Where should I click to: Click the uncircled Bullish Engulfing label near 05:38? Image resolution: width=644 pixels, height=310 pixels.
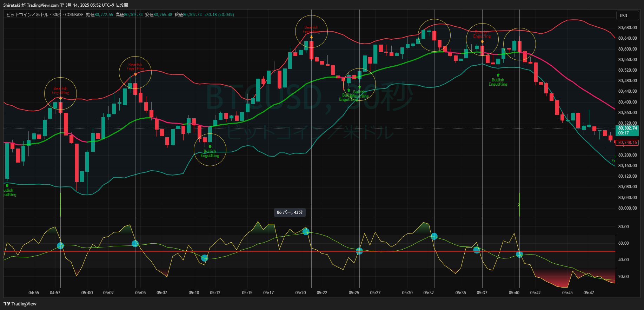[498, 82]
